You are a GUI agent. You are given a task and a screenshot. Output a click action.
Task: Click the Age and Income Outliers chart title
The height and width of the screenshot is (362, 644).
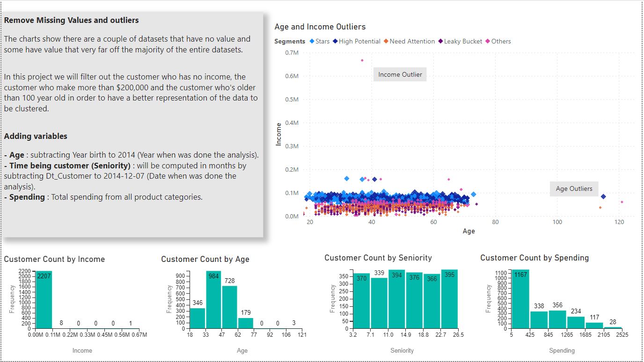click(x=320, y=27)
